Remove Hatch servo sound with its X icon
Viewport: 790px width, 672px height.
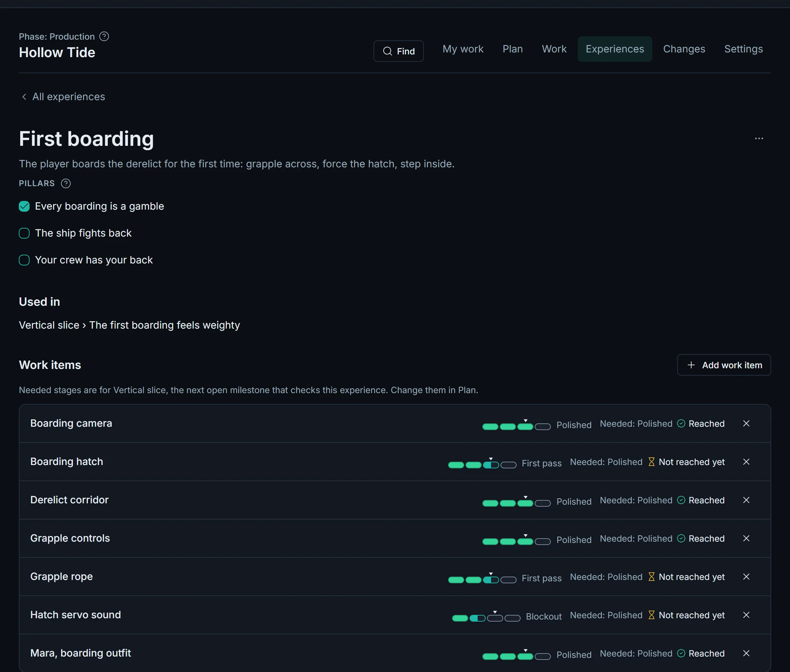[746, 615]
